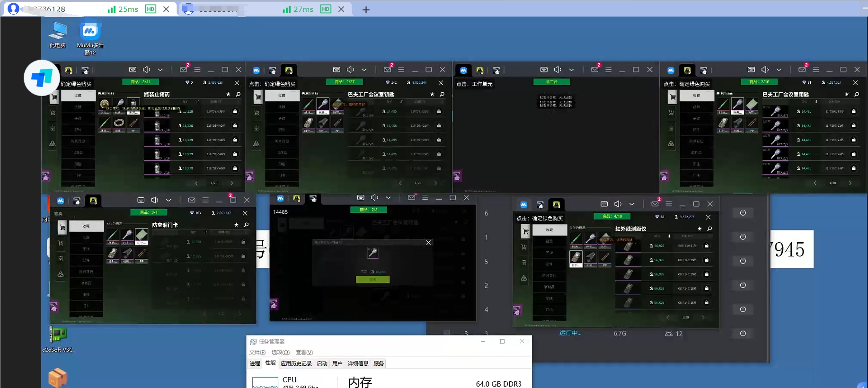Toggle favorite star next to 防空洞门卡
This screenshot has height=388, width=868.
(x=236, y=225)
